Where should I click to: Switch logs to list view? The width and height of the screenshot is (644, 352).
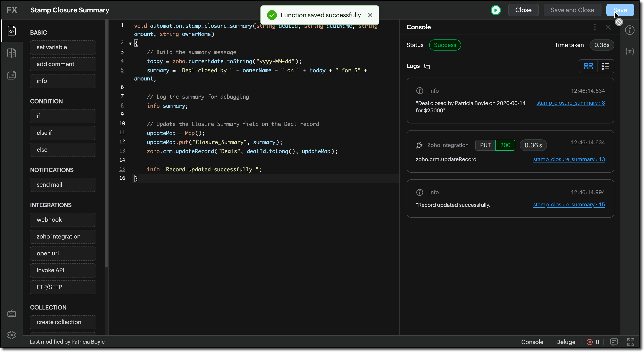pos(605,66)
